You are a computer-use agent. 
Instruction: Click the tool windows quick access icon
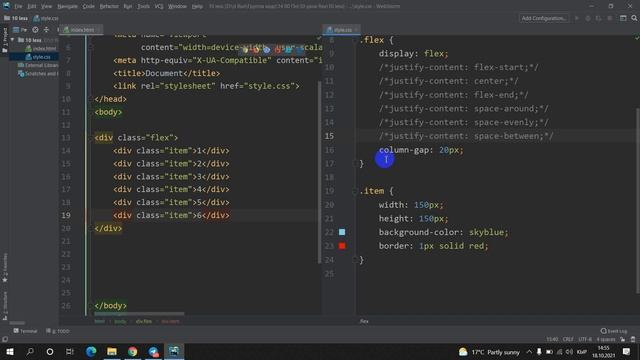click(5, 339)
